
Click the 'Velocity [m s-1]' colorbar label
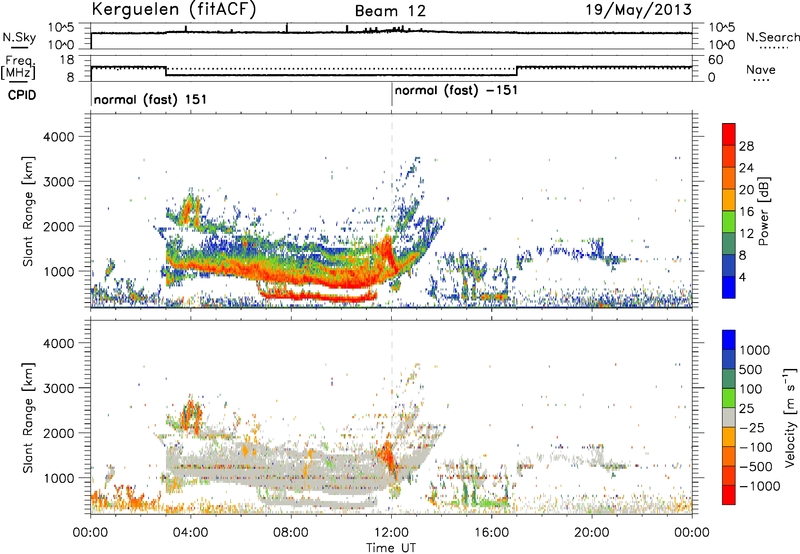click(790, 417)
